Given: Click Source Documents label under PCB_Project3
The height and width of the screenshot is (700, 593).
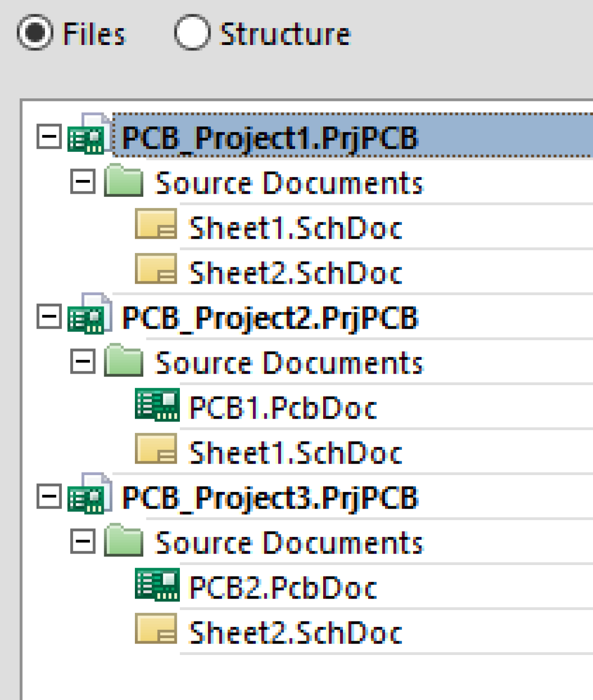Looking at the screenshot, I should [289, 541].
